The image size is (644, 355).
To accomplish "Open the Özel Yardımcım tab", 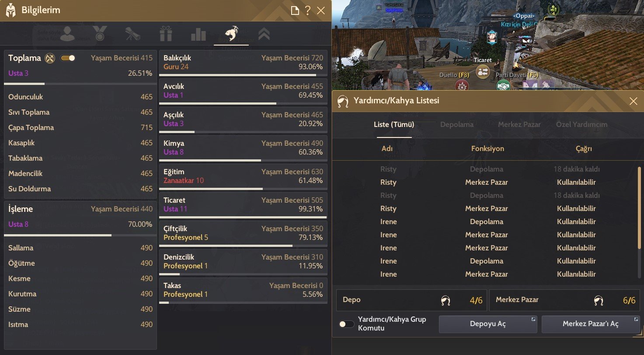I will point(581,124).
